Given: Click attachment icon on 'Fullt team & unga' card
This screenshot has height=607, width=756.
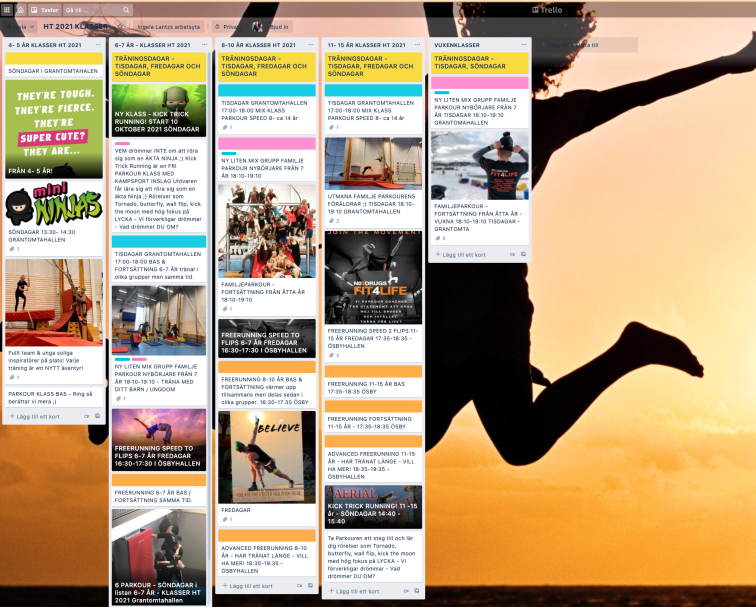Looking at the screenshot, I should point(14,377).
